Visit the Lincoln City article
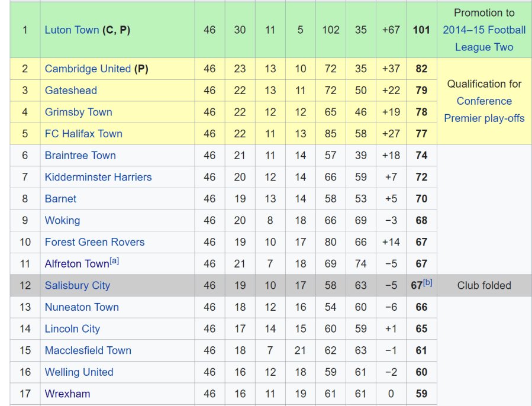532x406 pixels. click(x=72, y=328)
